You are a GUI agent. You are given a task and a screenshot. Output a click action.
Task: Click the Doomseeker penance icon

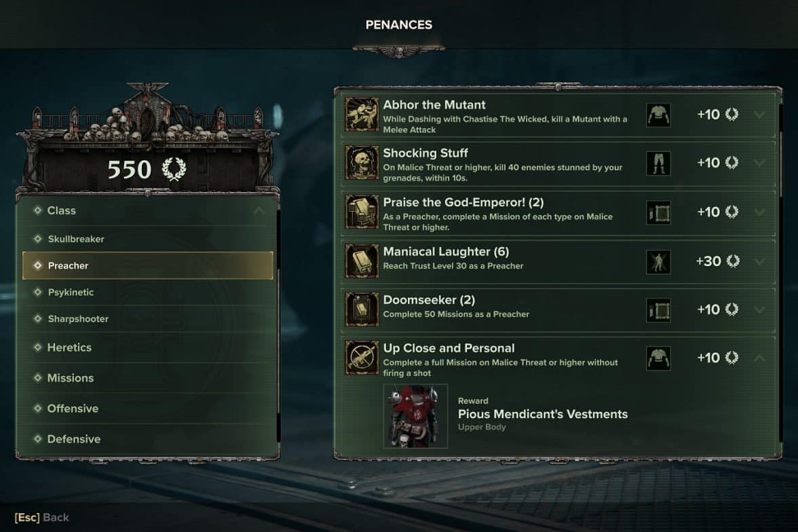tap(362, 309)
